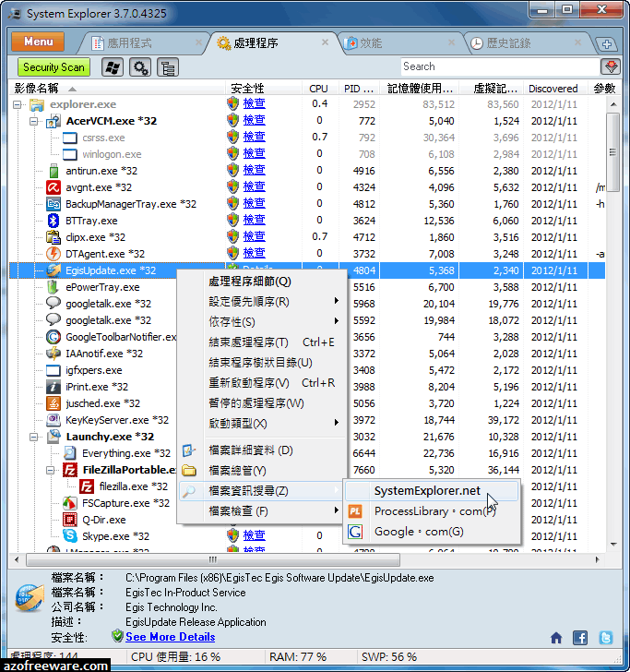The width and height of the screenshot is (630, 672).
Task: Click the avgnt.exe red umbrella icon
Action: click(53, 187)
